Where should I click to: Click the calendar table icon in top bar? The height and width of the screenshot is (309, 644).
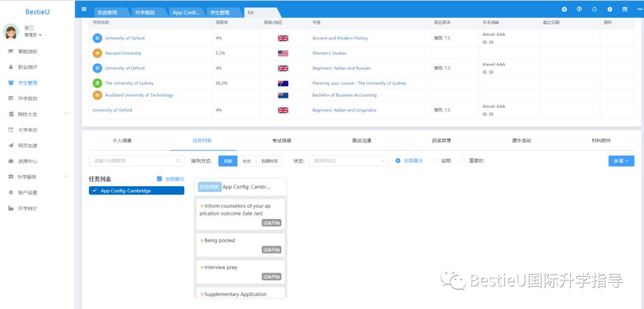pyautogui.click(x=625, y=9)
